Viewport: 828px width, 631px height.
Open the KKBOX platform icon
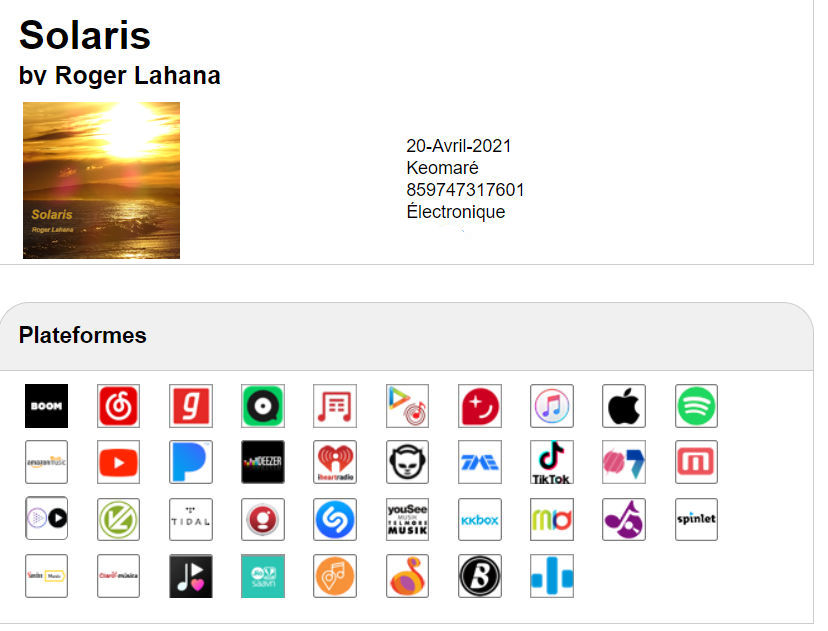479,519
